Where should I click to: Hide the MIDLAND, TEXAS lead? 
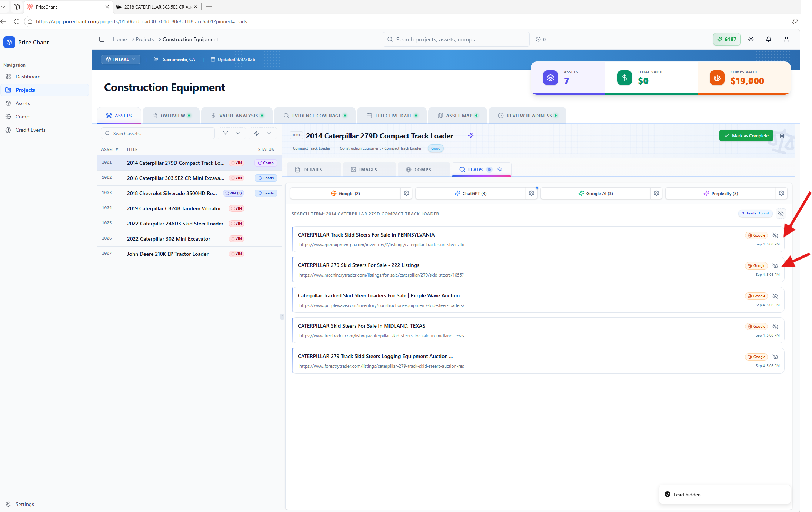tap(775, 327)
